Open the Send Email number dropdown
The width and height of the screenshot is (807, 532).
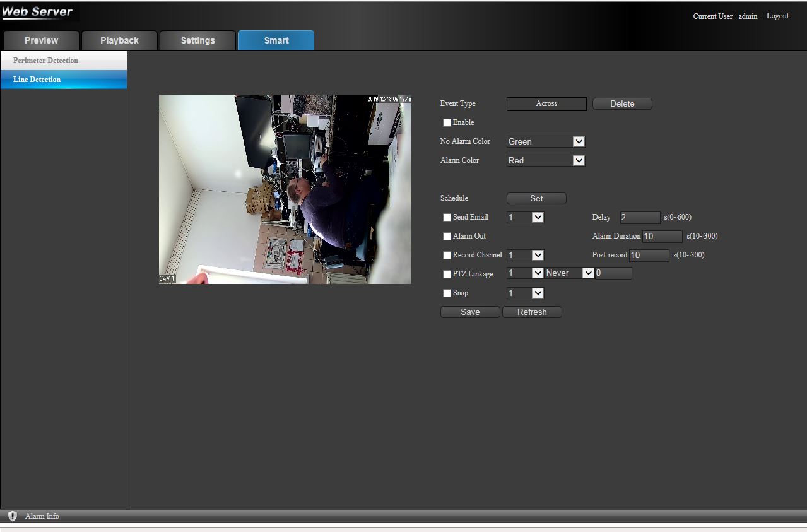[x=525, y=218]
